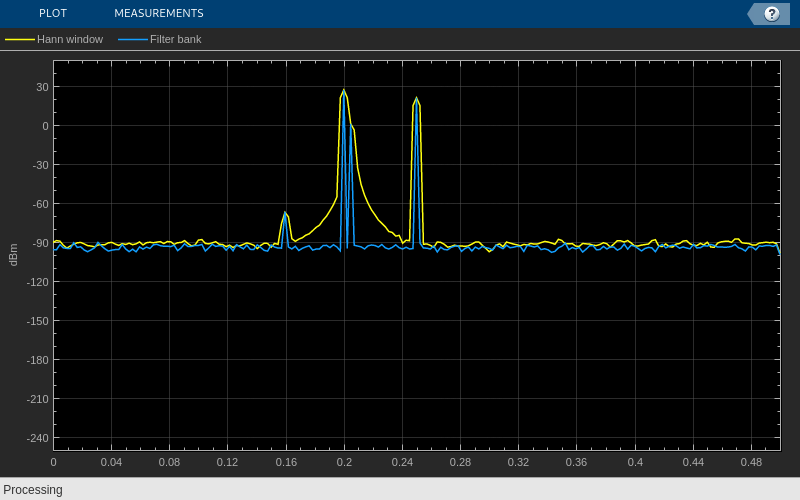This screenshot has height=500, width=800.
Task: Toggle Hann window legend entry
Action: 54,39
